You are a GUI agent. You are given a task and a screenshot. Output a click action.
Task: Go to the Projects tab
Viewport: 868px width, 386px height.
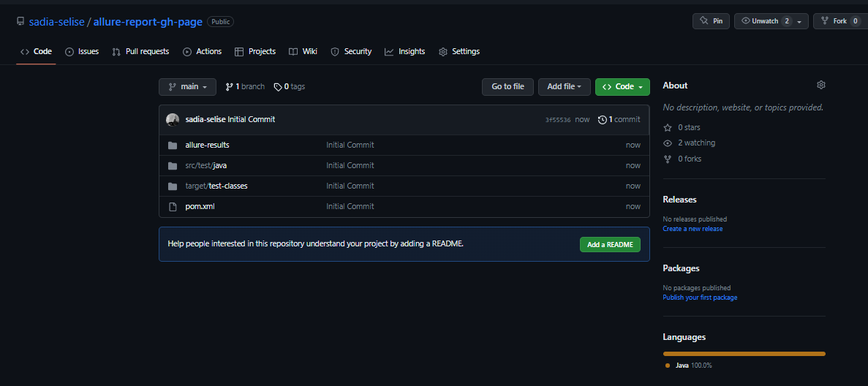(x=255, y=51)
